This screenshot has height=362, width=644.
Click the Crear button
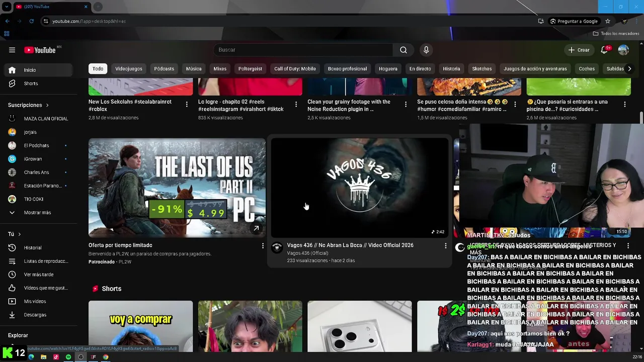[579, 50]
